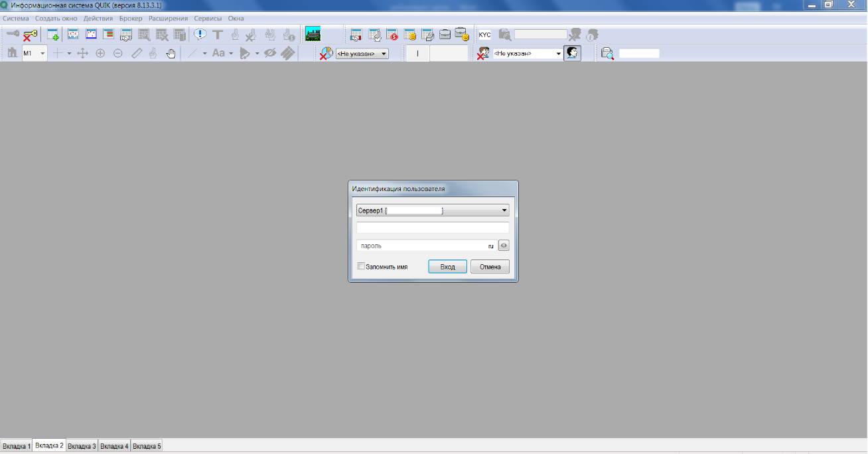The image size is (868, 454).
Task: Click the Отмена cancel button
Action: coord(490,267)
